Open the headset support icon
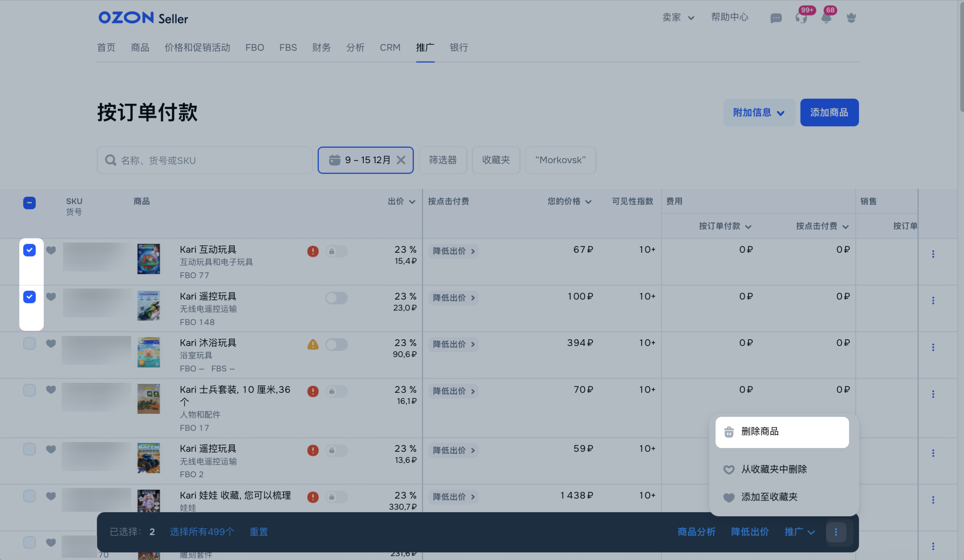This screenshot has height=560, width=964. pyautogui.click(x=800, y=18)
